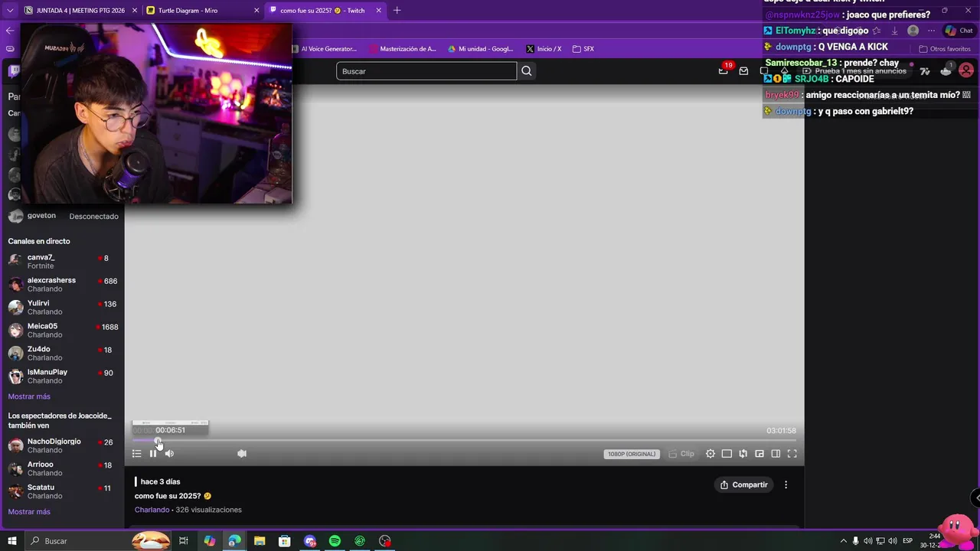Open Zu4do channel from sidebar
Image resolution: width=980 pixels, height=551 pixels.
[63, 354]
